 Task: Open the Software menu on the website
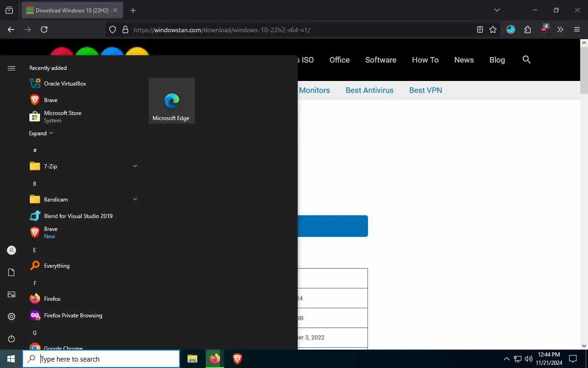point(381,60)
